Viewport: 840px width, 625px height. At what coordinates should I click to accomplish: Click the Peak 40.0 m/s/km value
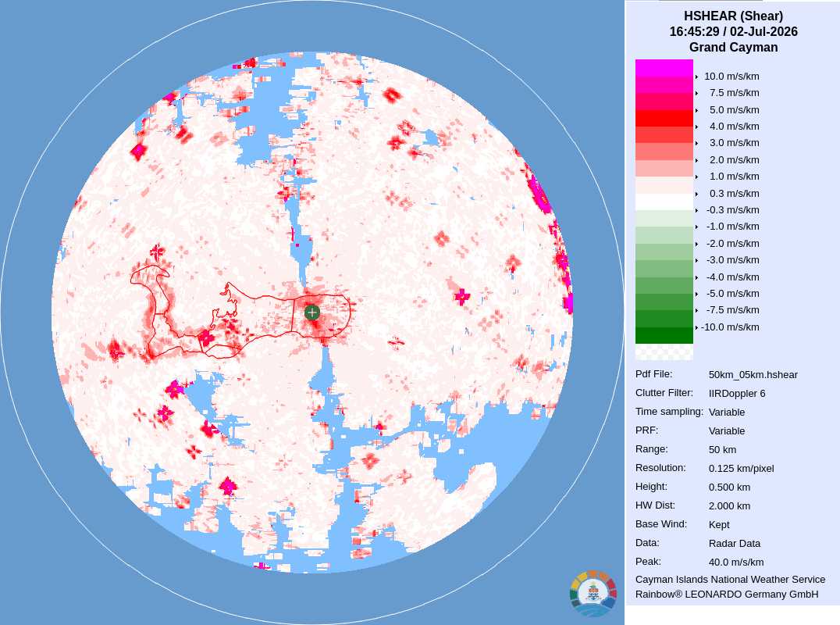[x=735, y=562]
